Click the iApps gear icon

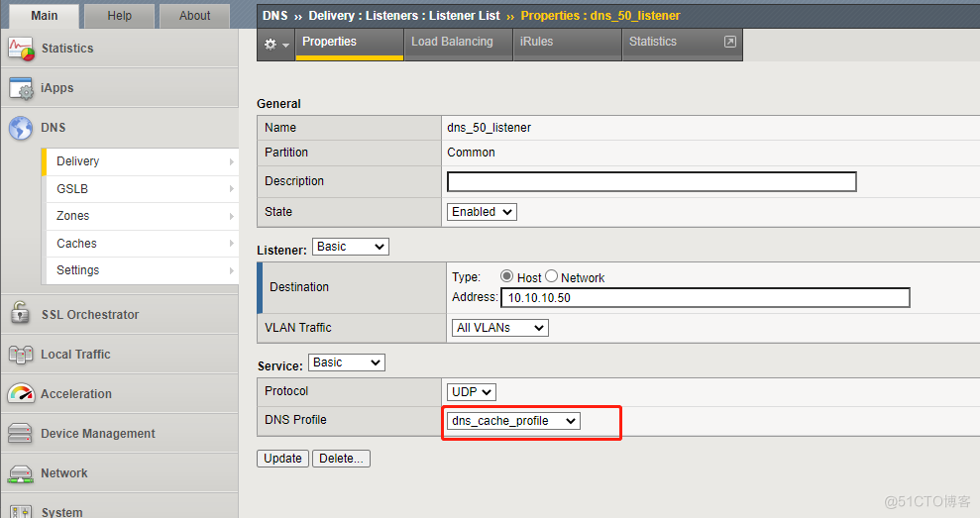(x=21, y=88)
